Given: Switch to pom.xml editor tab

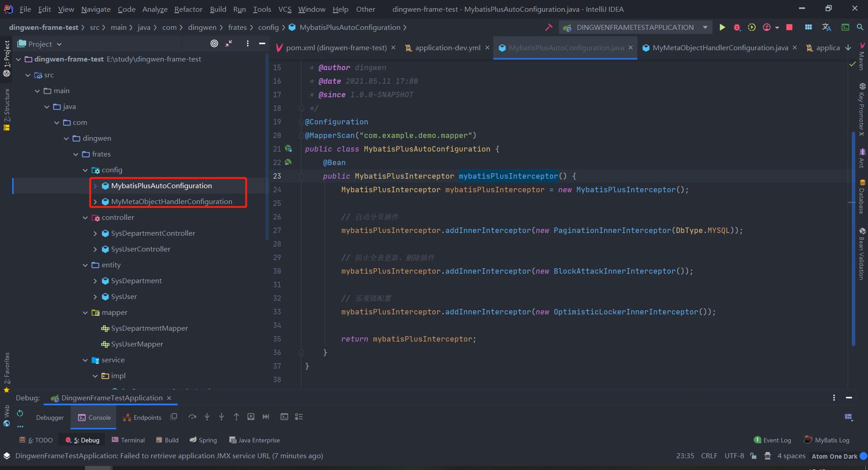Looking at the screenshot, I should click(x=336, y=47).
